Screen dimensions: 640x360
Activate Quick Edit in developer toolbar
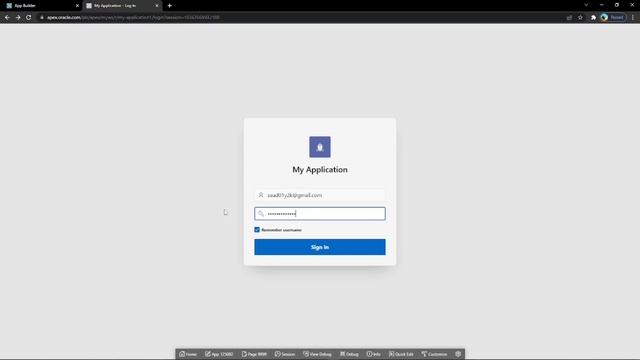click(401, 354)
